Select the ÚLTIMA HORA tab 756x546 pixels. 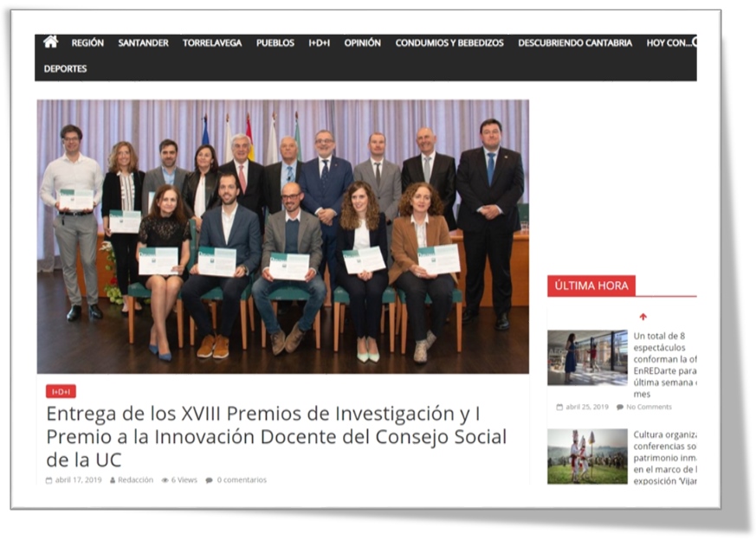(591, 286)
